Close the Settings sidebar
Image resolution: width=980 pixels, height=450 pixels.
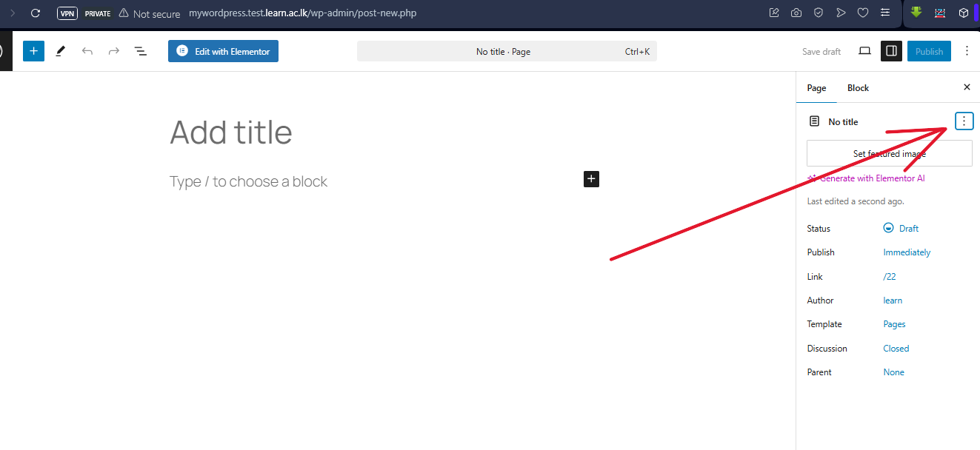(967, 87)
